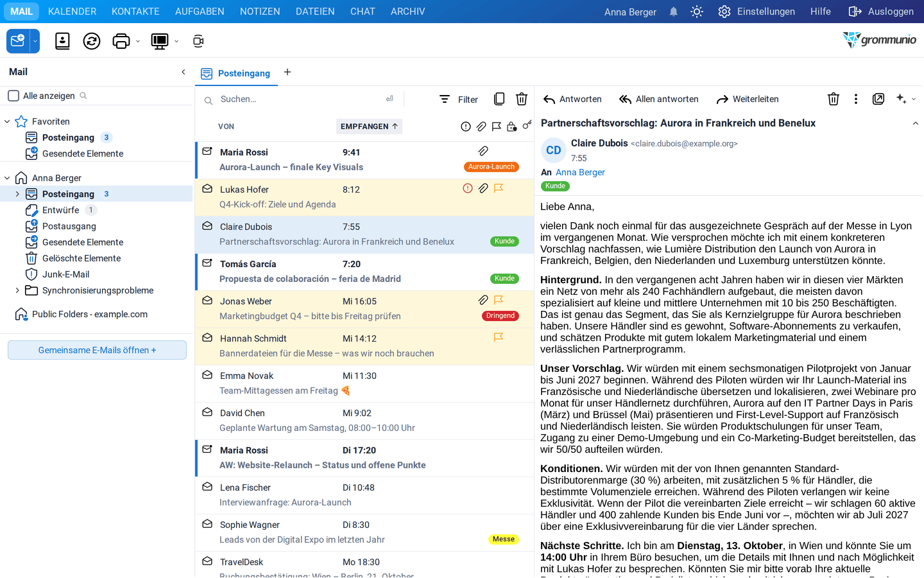Open Einstellungen settings
The width and height of the screenshot is (924, 578).
click(757, 12)
